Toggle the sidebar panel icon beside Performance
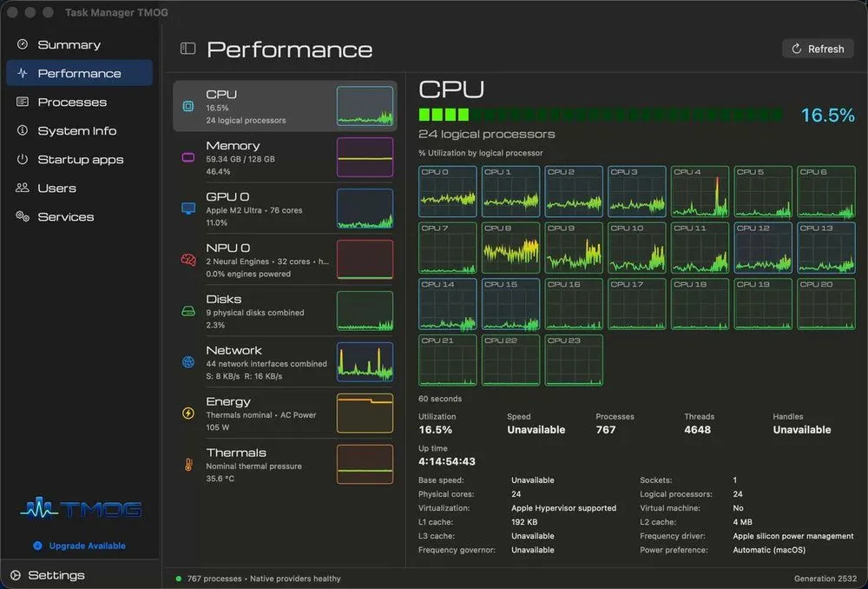 (188, 49)
